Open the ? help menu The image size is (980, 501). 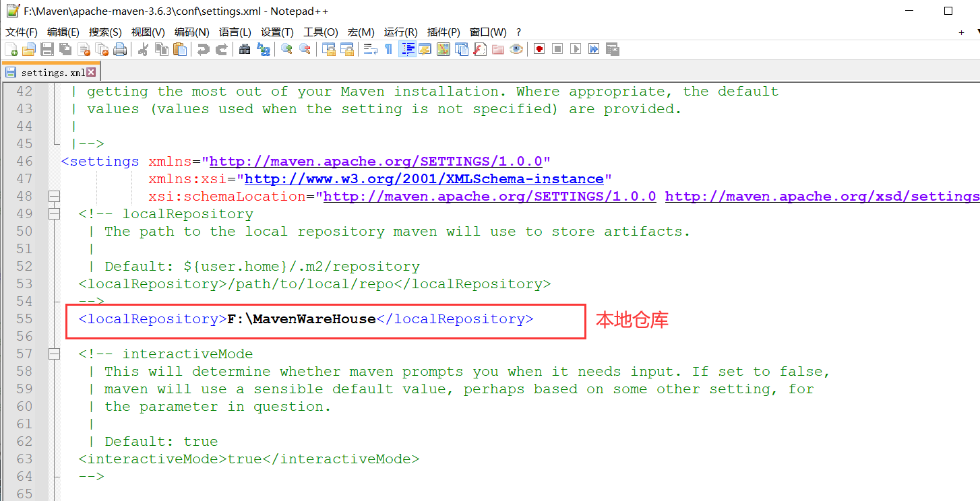(x=518, y=32)
